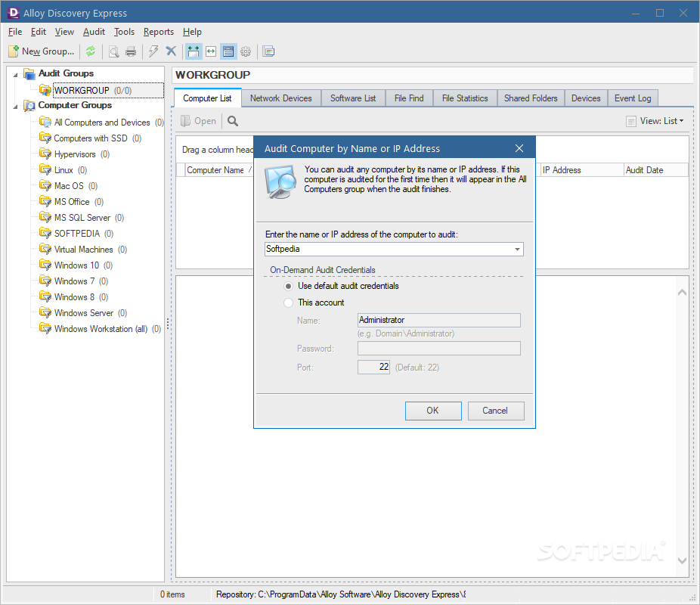700x605 pixels.
Task: Open the Reports menu
Action: pyautogui.click(x=159, y=32)
